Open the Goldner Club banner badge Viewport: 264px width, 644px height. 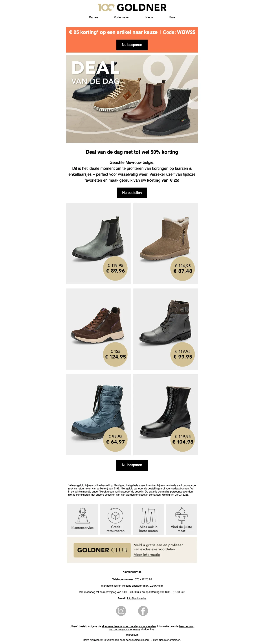(x=102, y=550)
